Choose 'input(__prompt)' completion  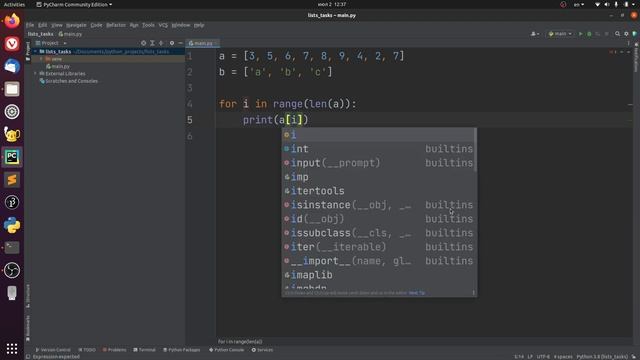click(379, 163)
